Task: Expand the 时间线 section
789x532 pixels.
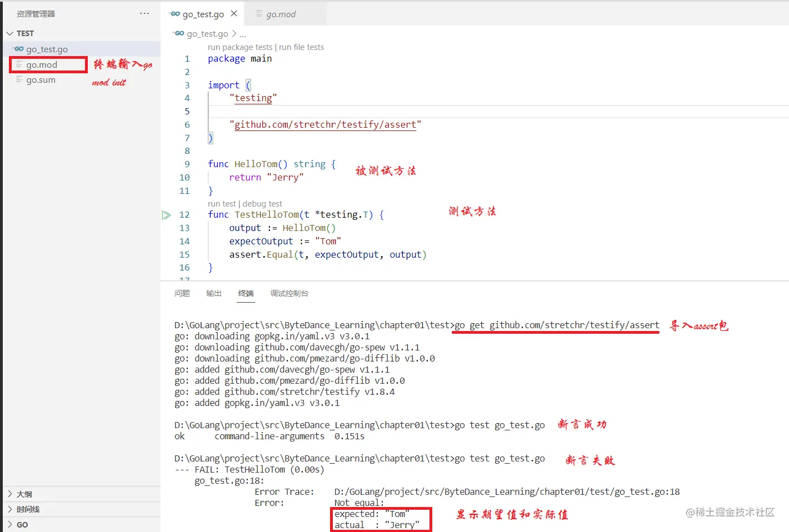Action: pyautogui.click(x=82, y=509)
